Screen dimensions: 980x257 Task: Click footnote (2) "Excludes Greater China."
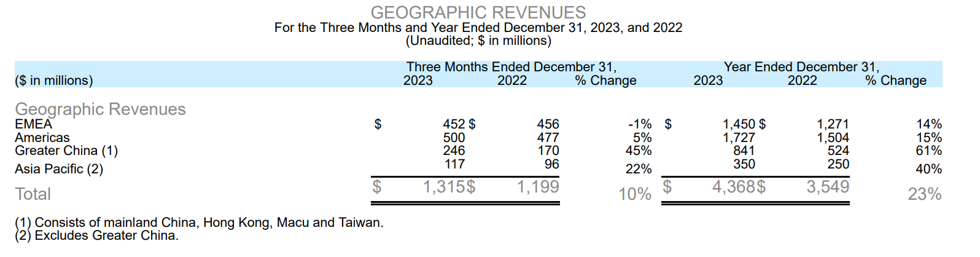[x=97, y=235]
